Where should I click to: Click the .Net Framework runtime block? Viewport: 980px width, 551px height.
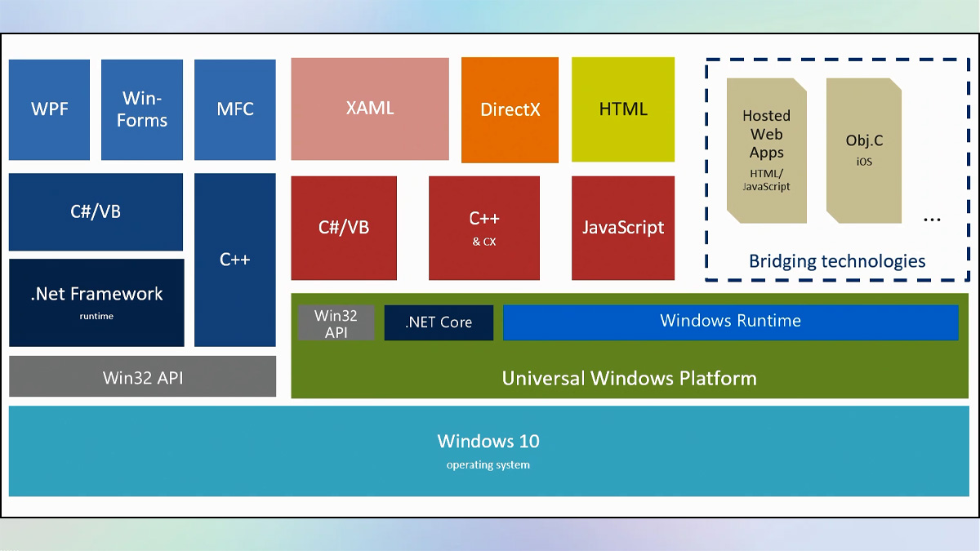(96, 303)
